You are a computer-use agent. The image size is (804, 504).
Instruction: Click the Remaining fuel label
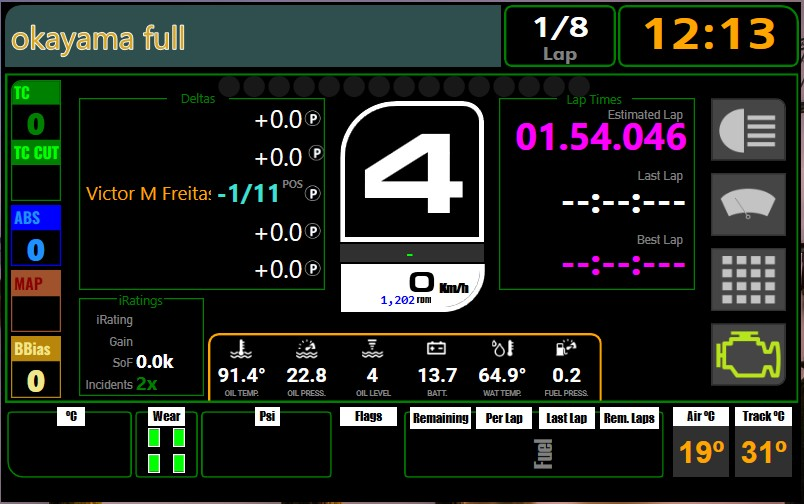tap(440, 418)
